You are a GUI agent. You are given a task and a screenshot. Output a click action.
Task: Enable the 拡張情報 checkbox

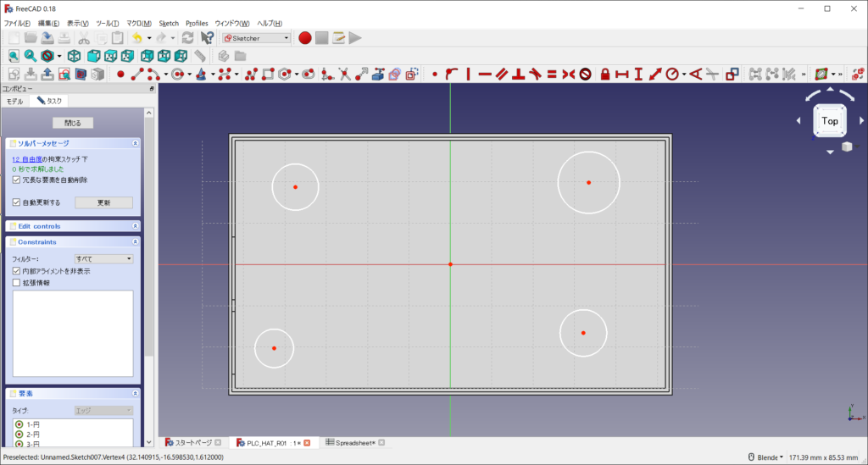pos(17,283)
